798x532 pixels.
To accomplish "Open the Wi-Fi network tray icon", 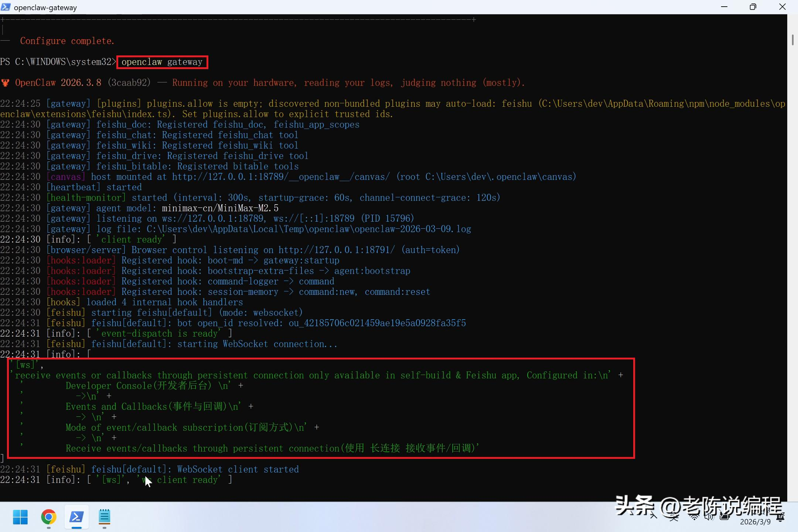I will tap(694, 517).
